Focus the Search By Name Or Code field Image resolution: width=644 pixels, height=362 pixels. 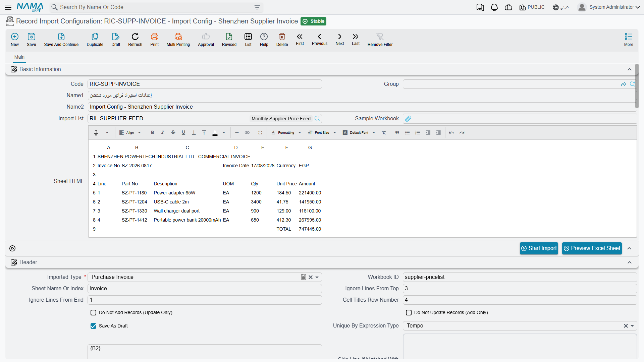tap(156, 7)
